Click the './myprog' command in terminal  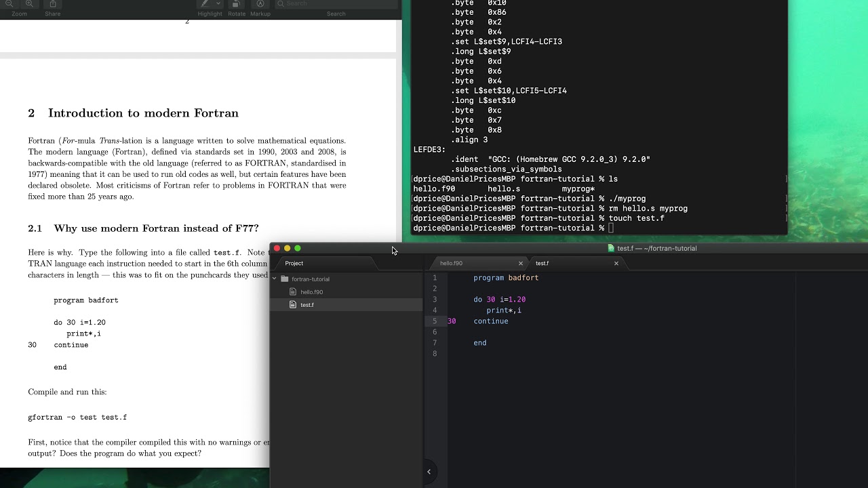click(627, 199)
